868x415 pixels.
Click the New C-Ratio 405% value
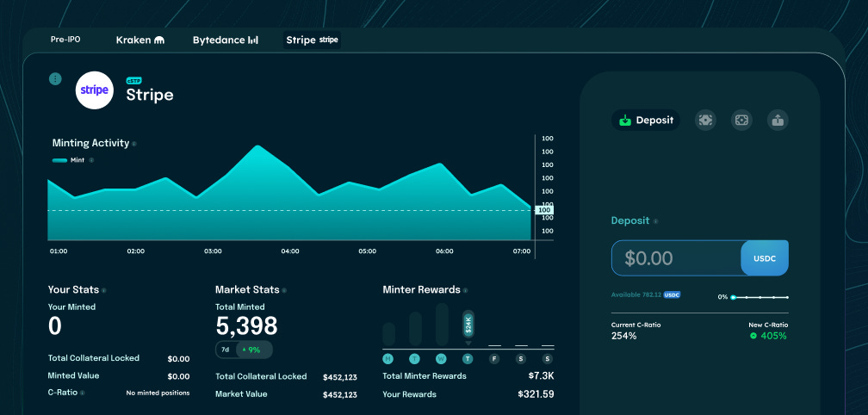point(773,336)
